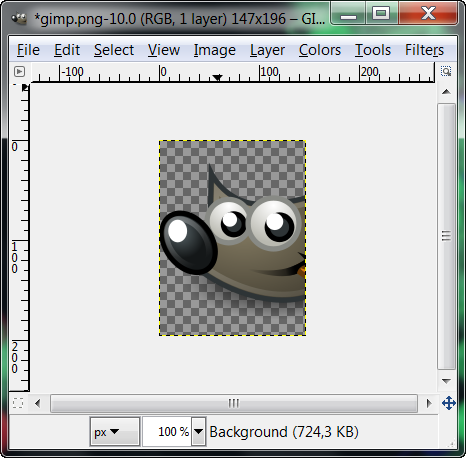Click the horizontal scrollbar thumb
The width and height of the screenshot is (466, 458).
click(234, 403)
